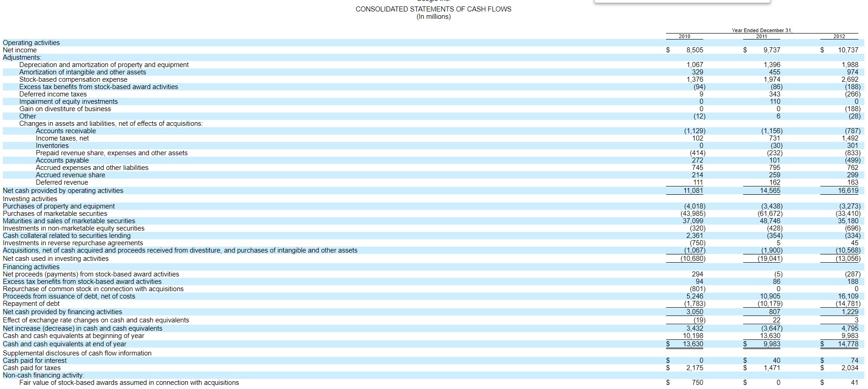Click 'Cash and cash equivalents at end of year'
The image size is (868, 389).
(x=64, y=344)
